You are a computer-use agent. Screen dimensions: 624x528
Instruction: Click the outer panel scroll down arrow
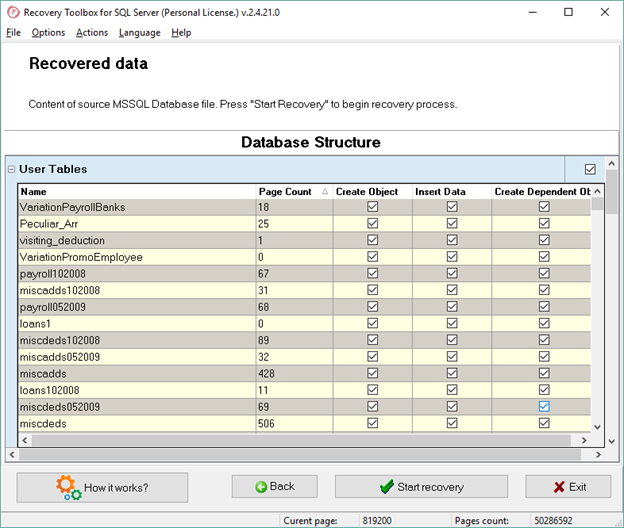[x=612, y=441]
